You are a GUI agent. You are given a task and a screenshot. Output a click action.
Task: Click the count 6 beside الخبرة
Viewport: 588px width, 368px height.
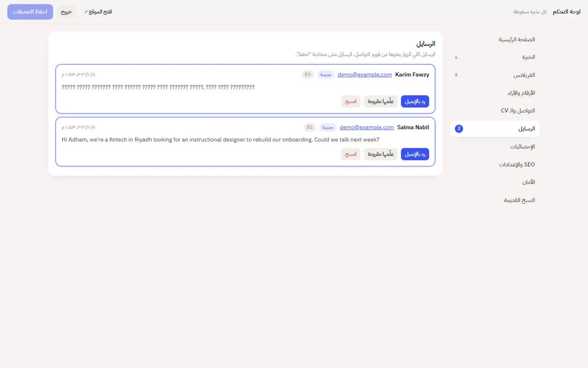[x=456, y=57]
